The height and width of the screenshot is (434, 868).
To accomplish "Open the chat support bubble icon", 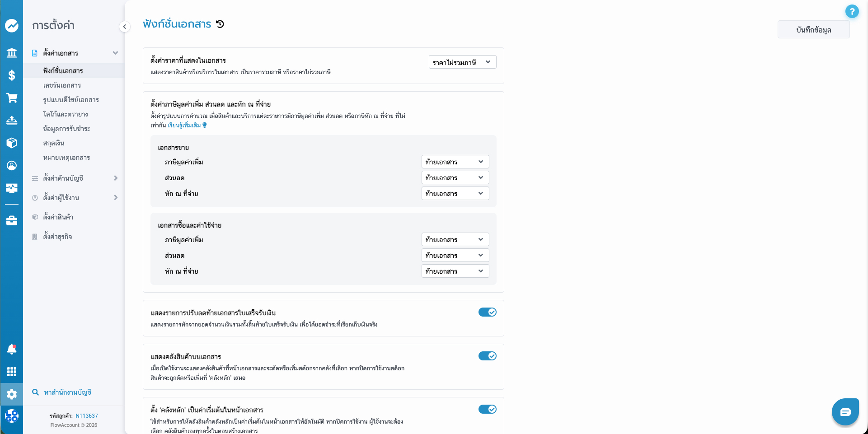I will [x=845, y=412].
